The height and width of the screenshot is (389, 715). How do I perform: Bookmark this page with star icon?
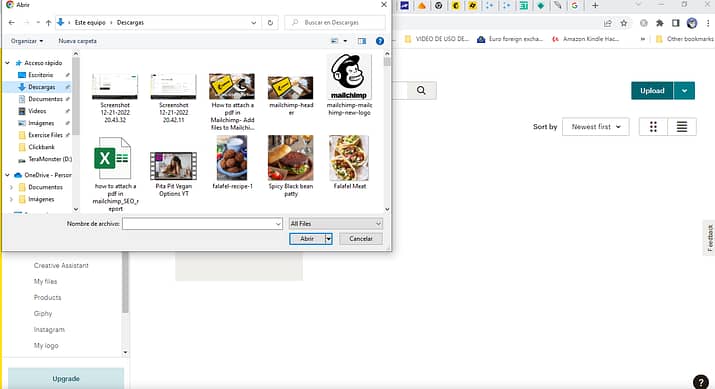(624, 23)
